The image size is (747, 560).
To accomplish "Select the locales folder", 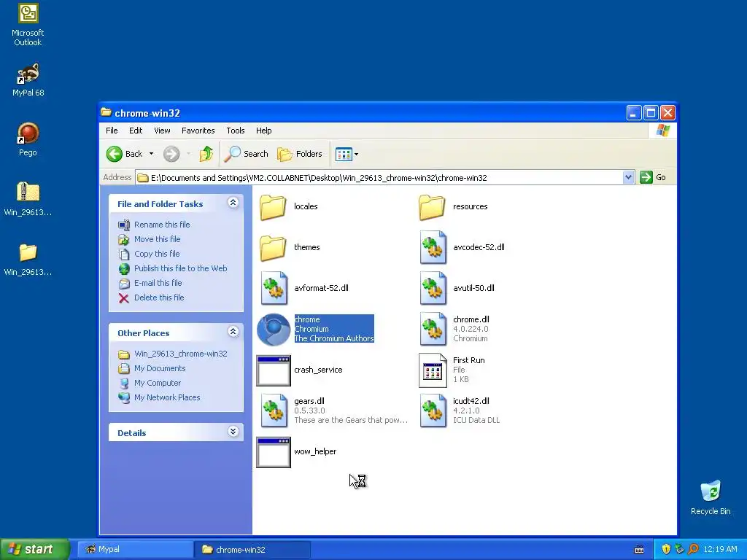I will tap(273, 206).
